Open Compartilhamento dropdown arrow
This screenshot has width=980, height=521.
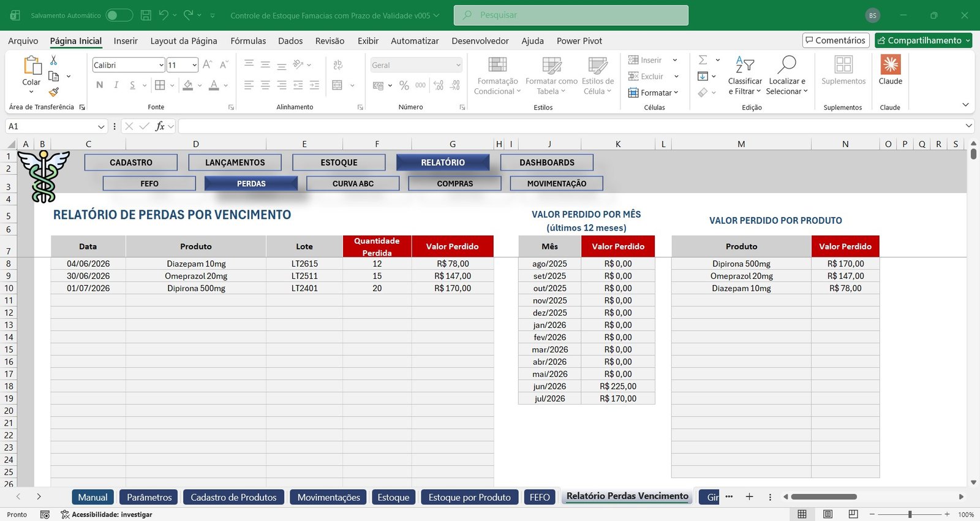(968, 40)
